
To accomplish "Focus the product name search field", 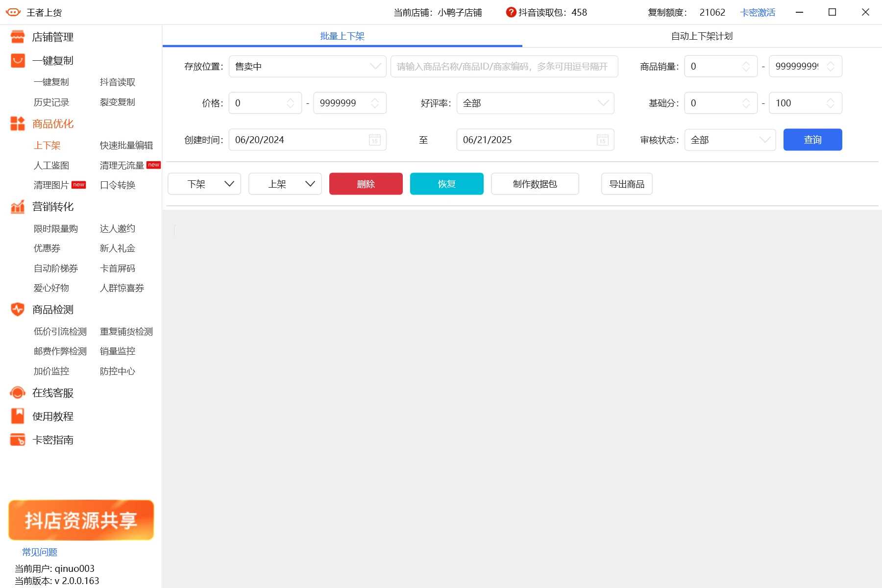I will 504,66.
